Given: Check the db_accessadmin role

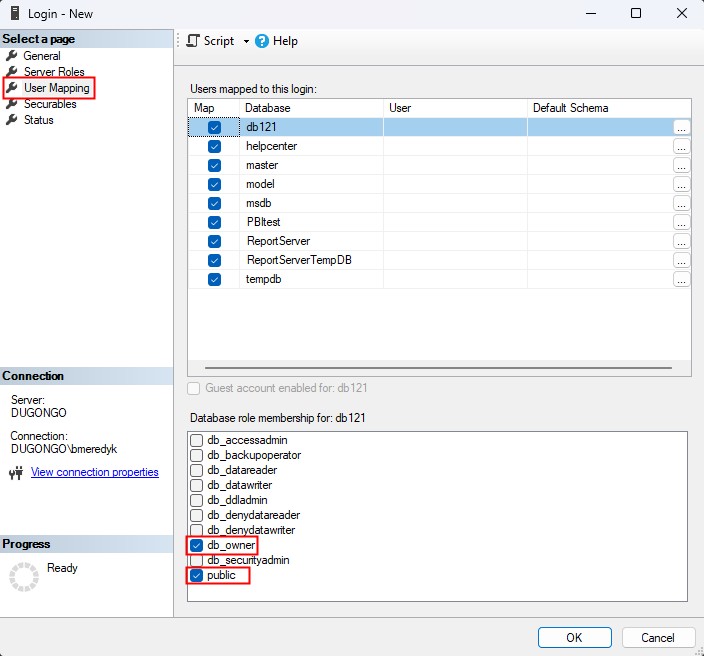Looking at the screenshot, I should (196, 440).
